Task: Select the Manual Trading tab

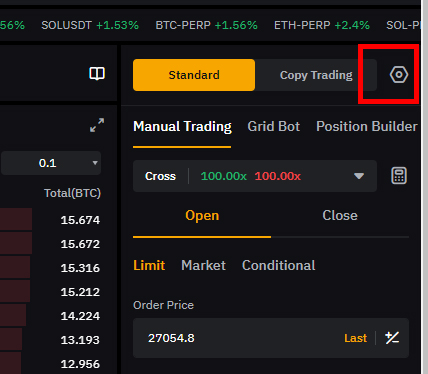Action: pos(182,127)
